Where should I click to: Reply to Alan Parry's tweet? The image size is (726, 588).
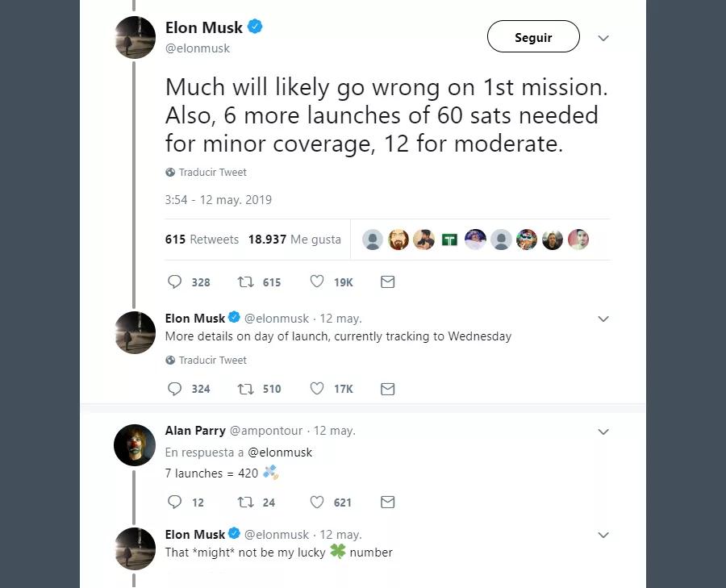point(175,502)
